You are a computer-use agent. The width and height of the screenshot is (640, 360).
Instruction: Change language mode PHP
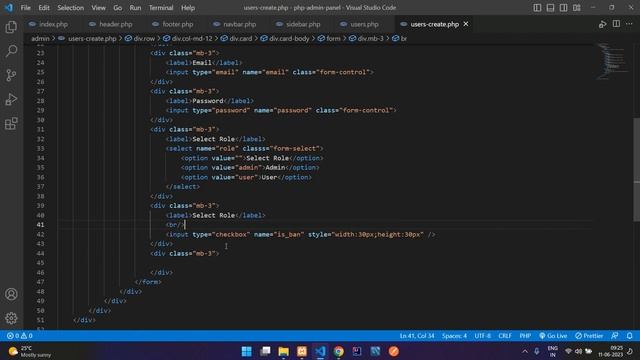point(525,336)
